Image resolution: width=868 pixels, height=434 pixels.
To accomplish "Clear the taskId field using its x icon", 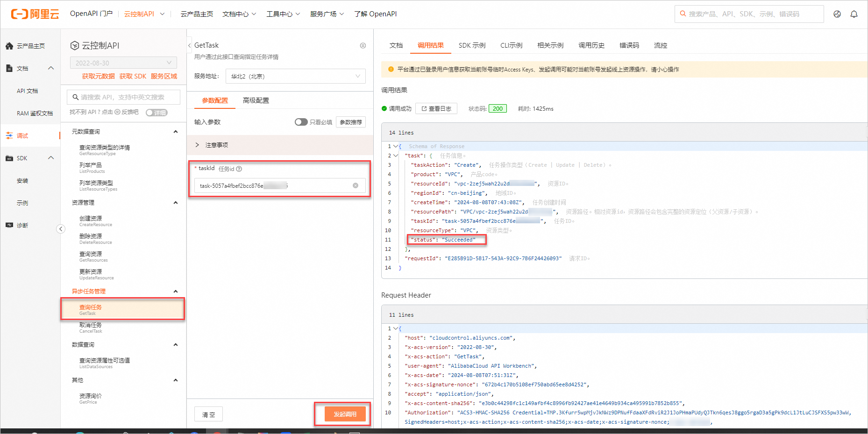I will coord(355,185).
